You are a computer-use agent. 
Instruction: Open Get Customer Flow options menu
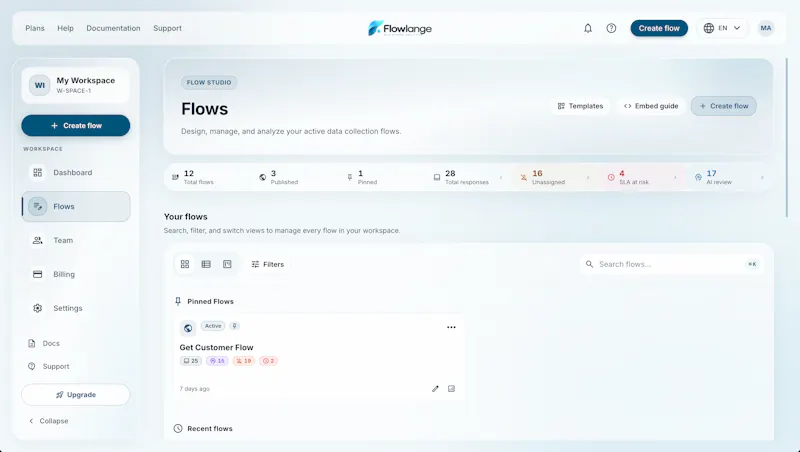(x=451, y=328)
